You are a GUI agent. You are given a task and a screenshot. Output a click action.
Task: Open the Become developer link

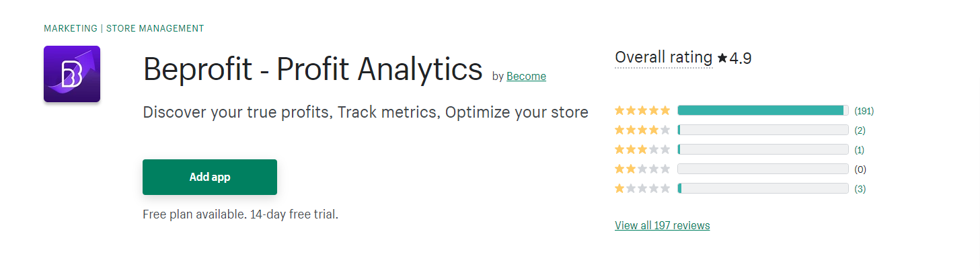click(x=526, y=77)
